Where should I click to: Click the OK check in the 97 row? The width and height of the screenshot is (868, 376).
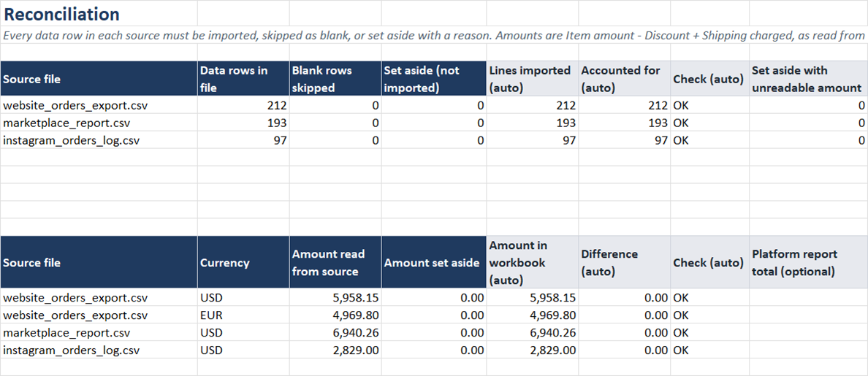click(709, 140)
